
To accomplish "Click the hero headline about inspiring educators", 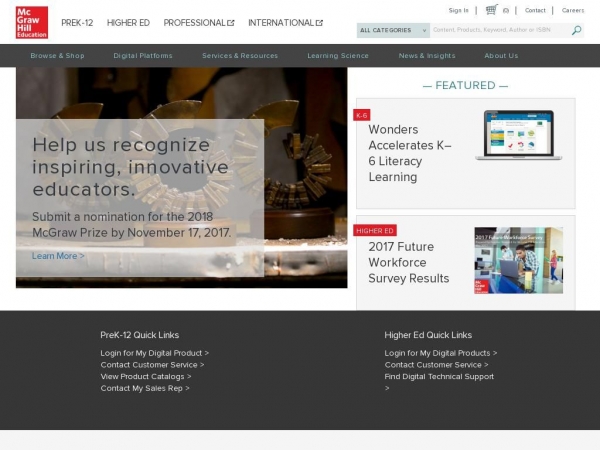I will [x=130, y=167].
